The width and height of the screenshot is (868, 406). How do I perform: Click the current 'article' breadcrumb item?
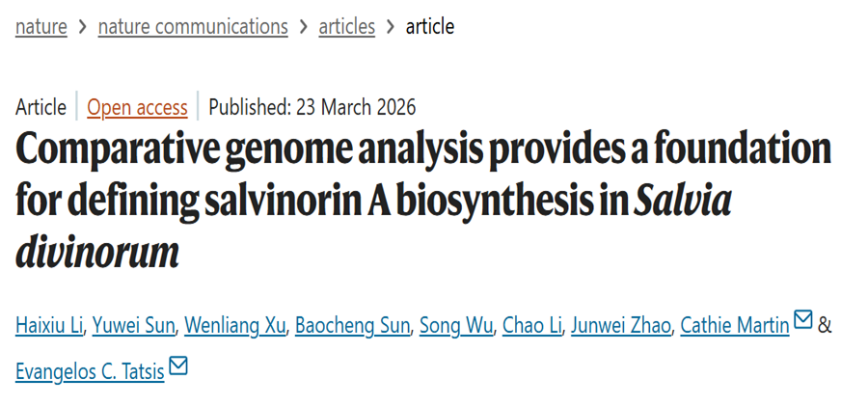(x=429, y=27)
